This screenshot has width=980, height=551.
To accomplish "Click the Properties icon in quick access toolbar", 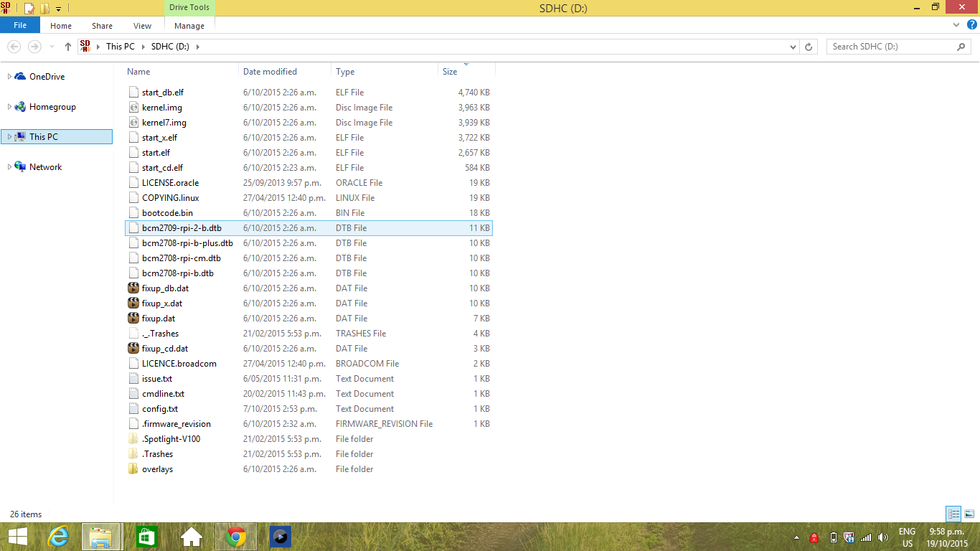I will (x=29, y=9).
